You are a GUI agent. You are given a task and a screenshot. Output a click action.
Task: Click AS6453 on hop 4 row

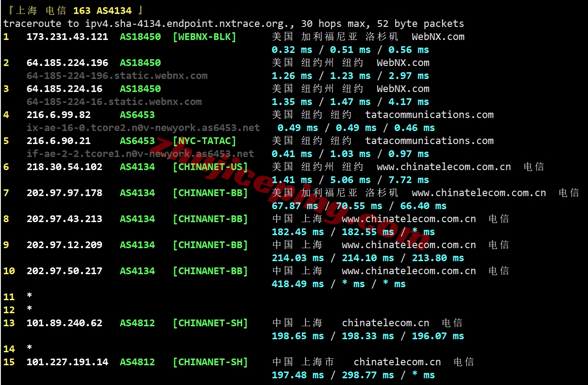(x=137, y=115)
